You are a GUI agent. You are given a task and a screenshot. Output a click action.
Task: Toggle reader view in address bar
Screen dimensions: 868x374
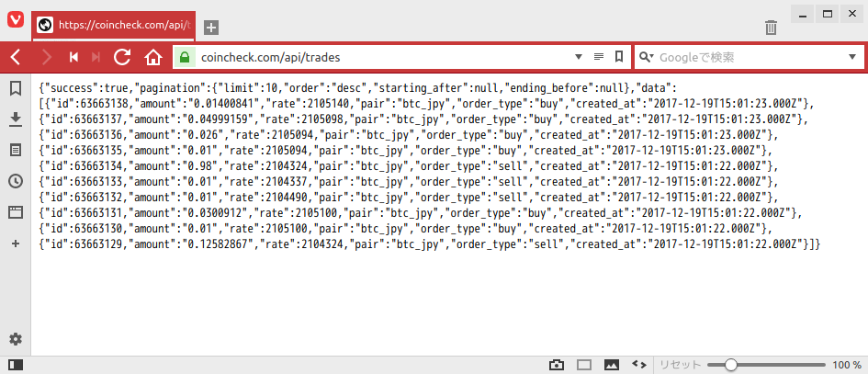(599, 57)
